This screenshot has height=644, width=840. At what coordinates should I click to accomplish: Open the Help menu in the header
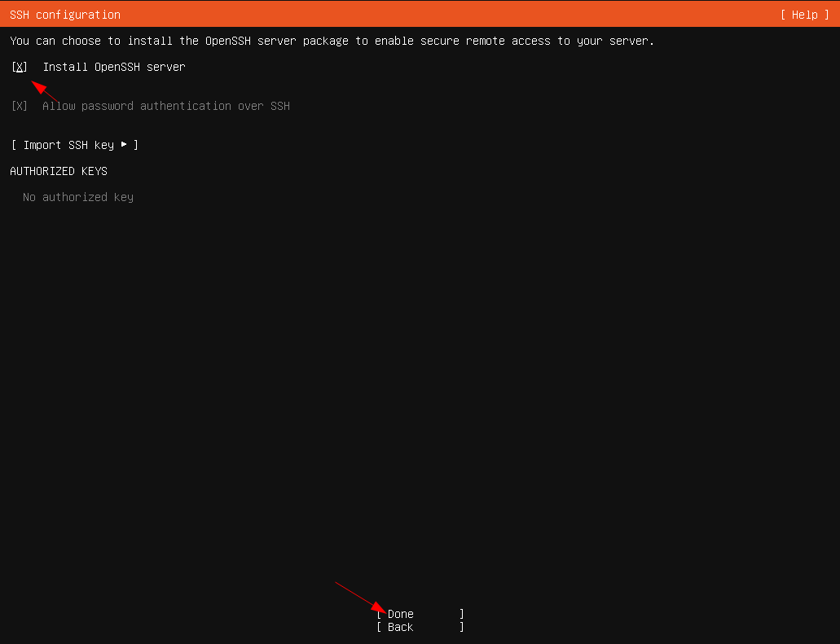804,15
